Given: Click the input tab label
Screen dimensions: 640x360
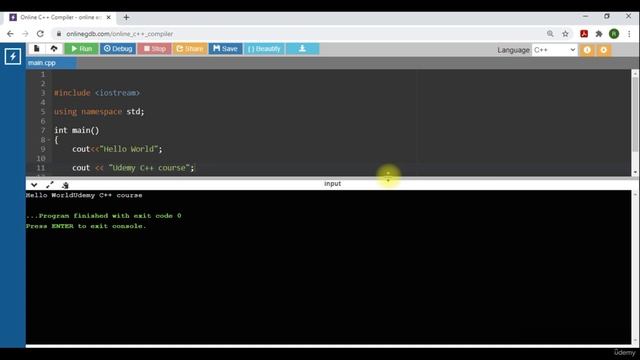Looking at the screenshot, I should tap(332, 184).
